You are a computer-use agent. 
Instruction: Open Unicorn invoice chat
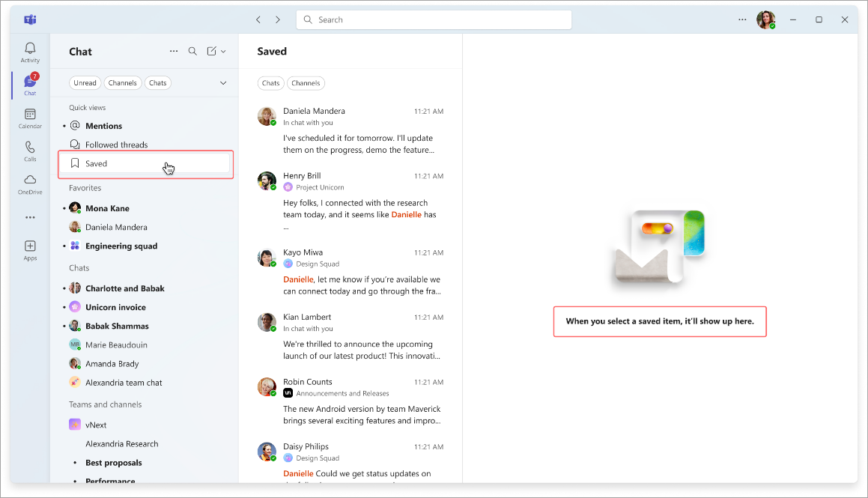click(x=145, y=307)
